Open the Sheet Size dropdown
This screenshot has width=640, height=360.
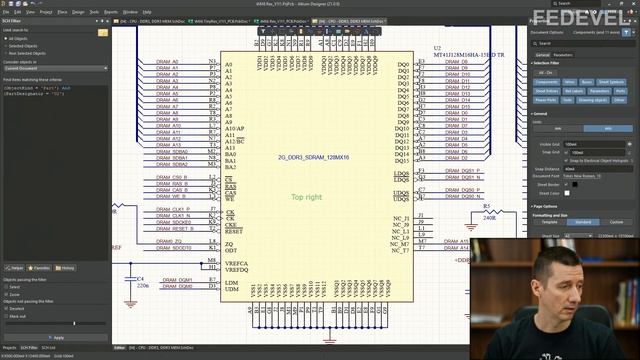[578, 236]
